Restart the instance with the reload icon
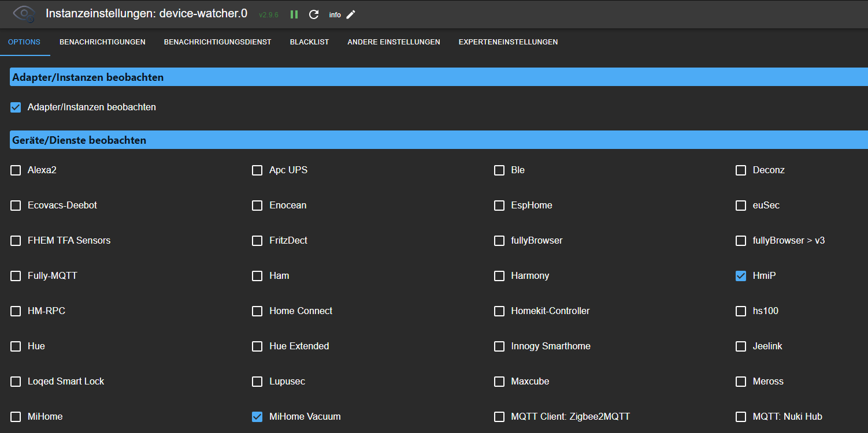The image size is (868, 433). click(314, 14)
